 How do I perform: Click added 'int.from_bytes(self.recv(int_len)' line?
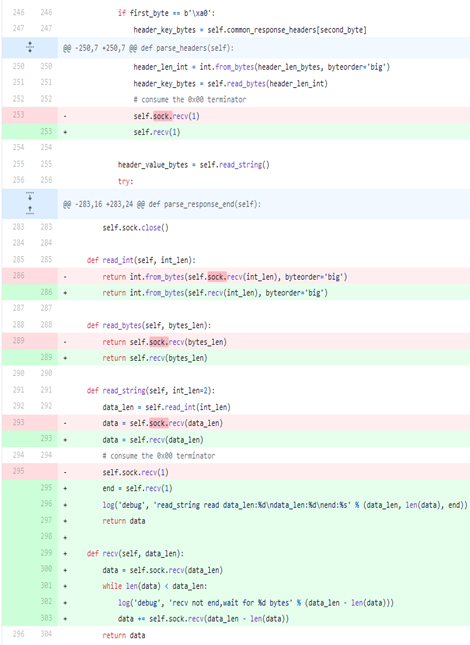point(215,293)
